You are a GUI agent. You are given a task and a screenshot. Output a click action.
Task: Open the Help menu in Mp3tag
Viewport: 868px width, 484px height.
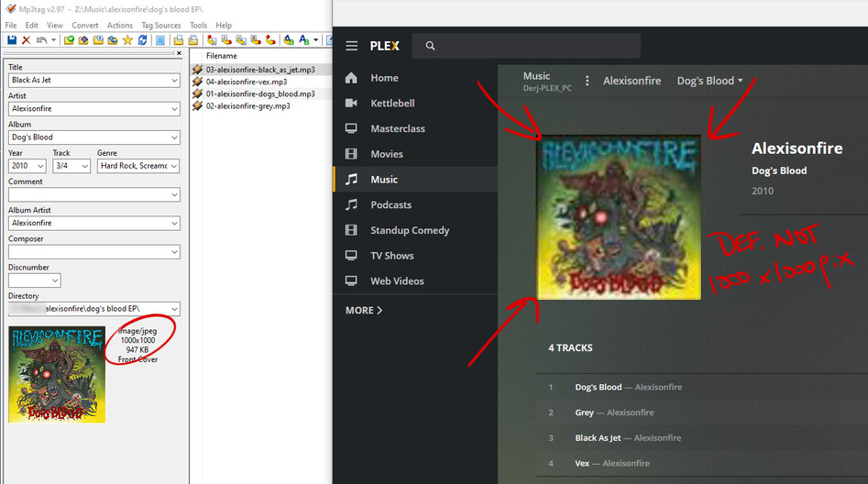click(224, 26)
